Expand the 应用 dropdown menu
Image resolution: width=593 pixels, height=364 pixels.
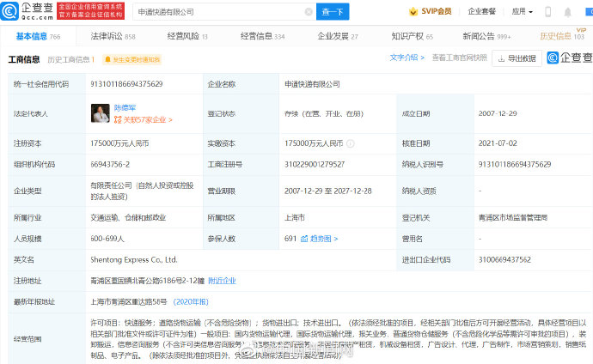click(x=521, y=12)
